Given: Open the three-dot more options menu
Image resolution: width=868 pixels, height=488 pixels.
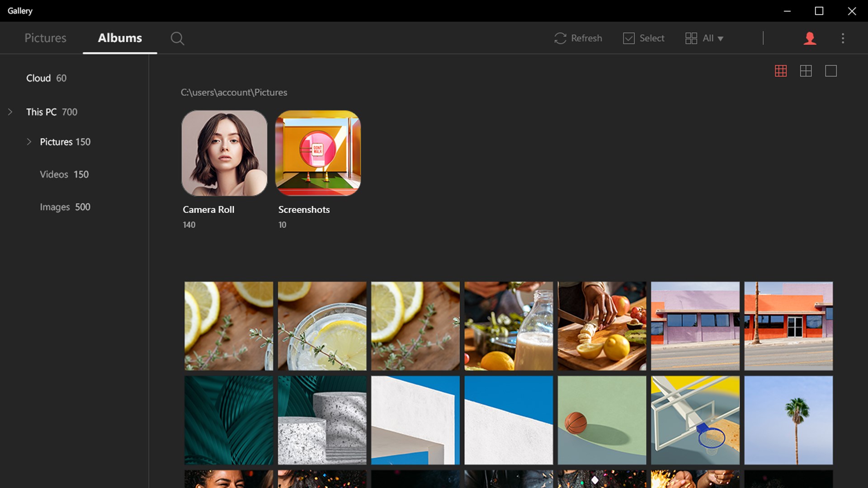Looking at the screenshot, I should pos(843,38).
